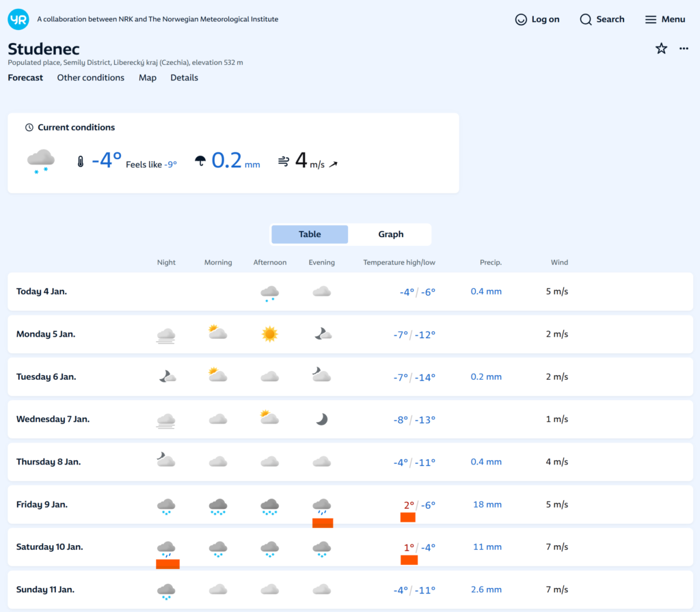Open the Search button in header
Viewport: 700px width, 612px height.
[x=602, y=19]
